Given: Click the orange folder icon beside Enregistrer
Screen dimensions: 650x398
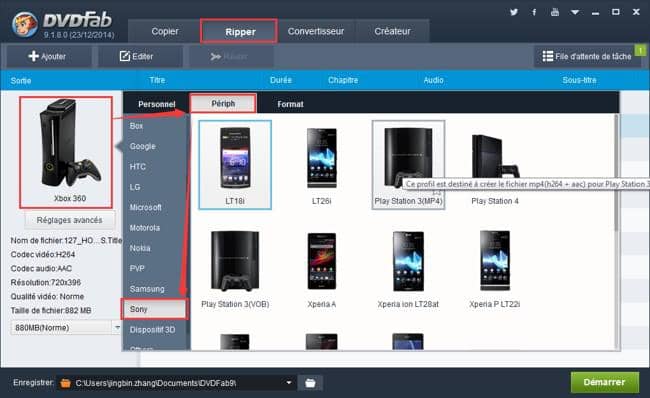Looking at the screenshot, I should pos(65,383).
